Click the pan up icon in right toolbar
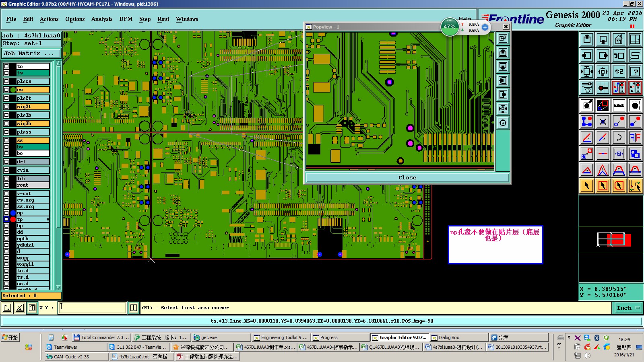This screenshot has height=362, width=644. [x=587, y=39]
